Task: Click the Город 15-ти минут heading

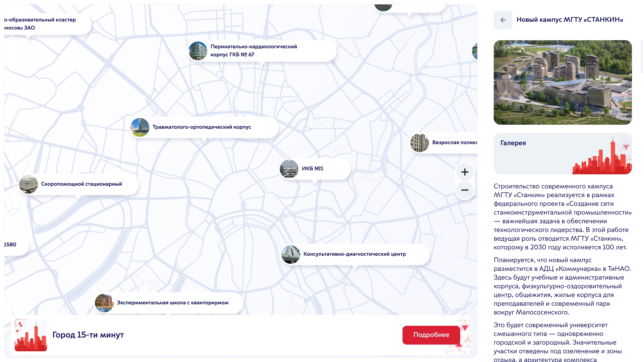Action: click(x=88, y=335)
